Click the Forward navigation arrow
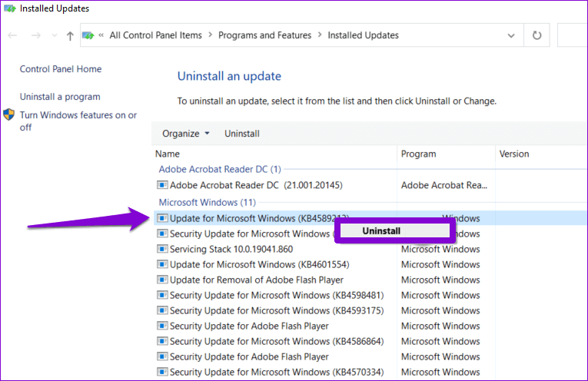Viewport: 588px width, 381px height. [x=36, y=35]
